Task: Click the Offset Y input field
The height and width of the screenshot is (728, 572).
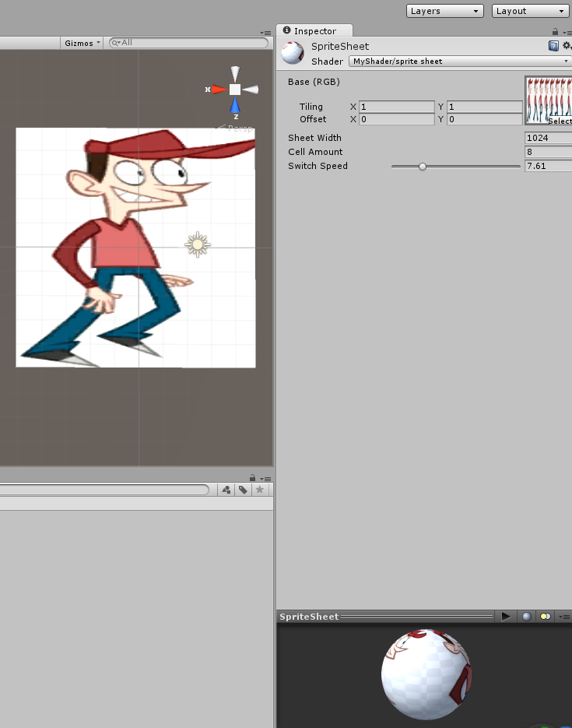Action: [x=485, y=119]
